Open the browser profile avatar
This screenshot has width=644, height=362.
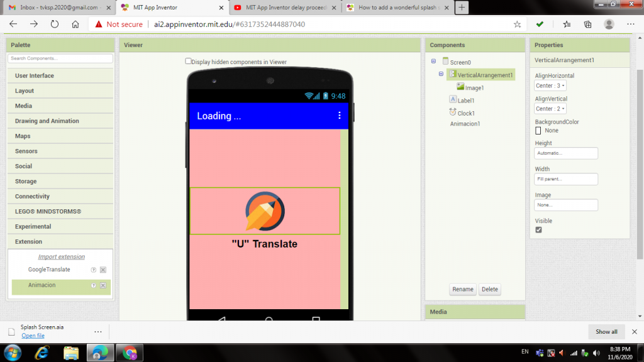coord(609,25)
